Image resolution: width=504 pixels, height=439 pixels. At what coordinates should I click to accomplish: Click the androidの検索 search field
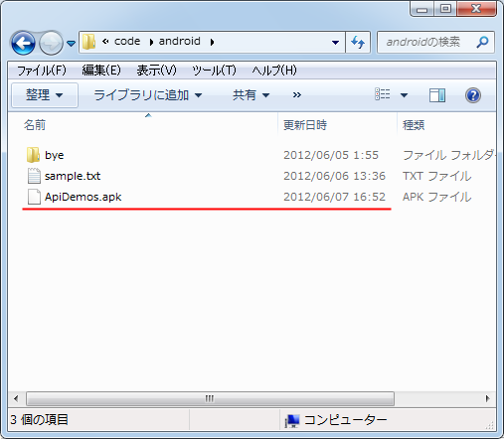430,42
